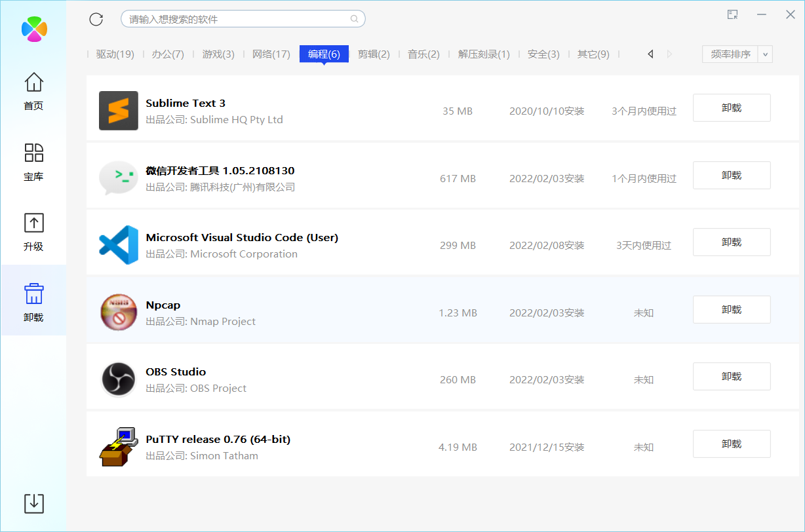Image resolution: width=805 pixels, height=532 pixels.
Task: Click the 4.19 MB size value
Action: 458,447
